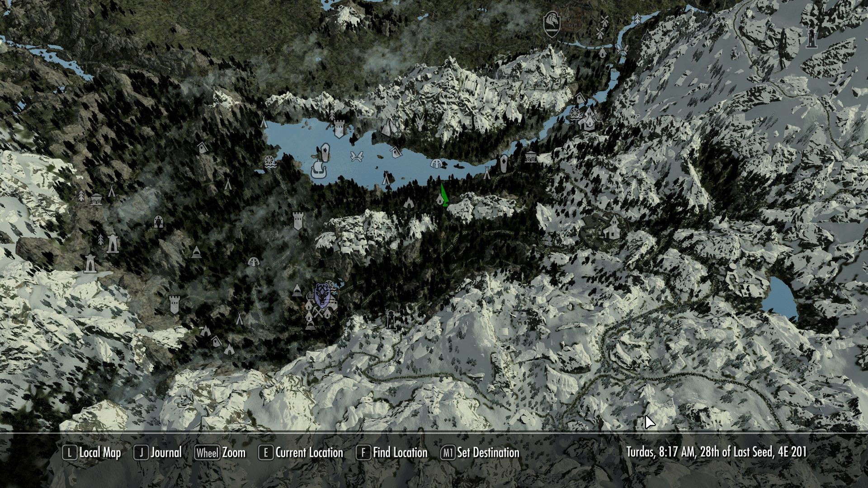The height and width of the screenshot is (488, 868).
Task: Click the small house marker under player arrow
Action: [440, 199]
